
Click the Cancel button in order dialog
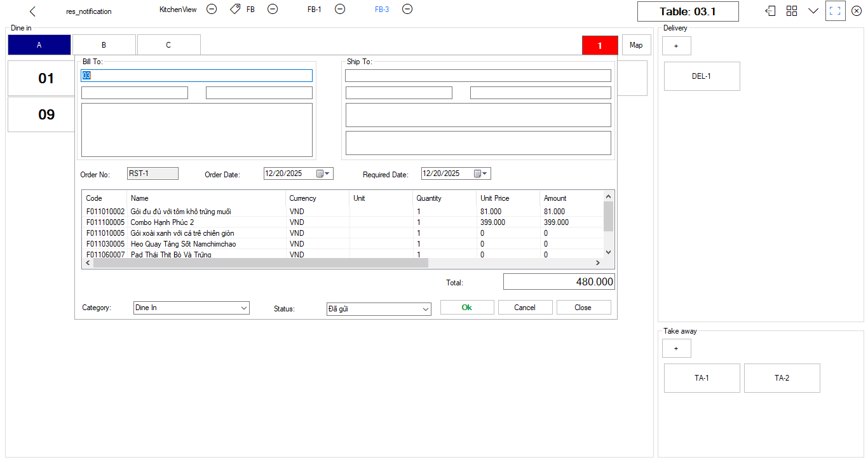(525, 308)
